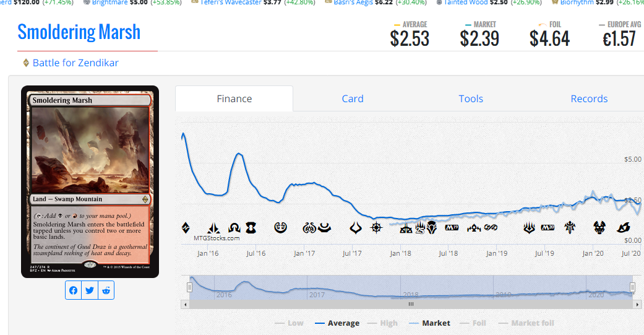
Task: Click the Battle for Zendikar set marker on chart
Action: 186,227
